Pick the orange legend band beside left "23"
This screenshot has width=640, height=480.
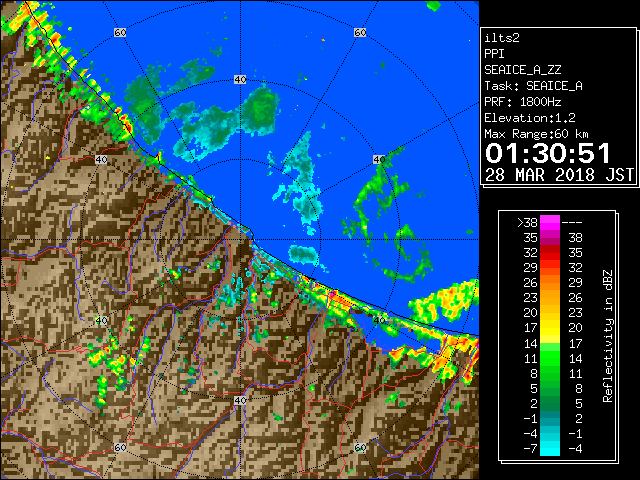(550, 298)
